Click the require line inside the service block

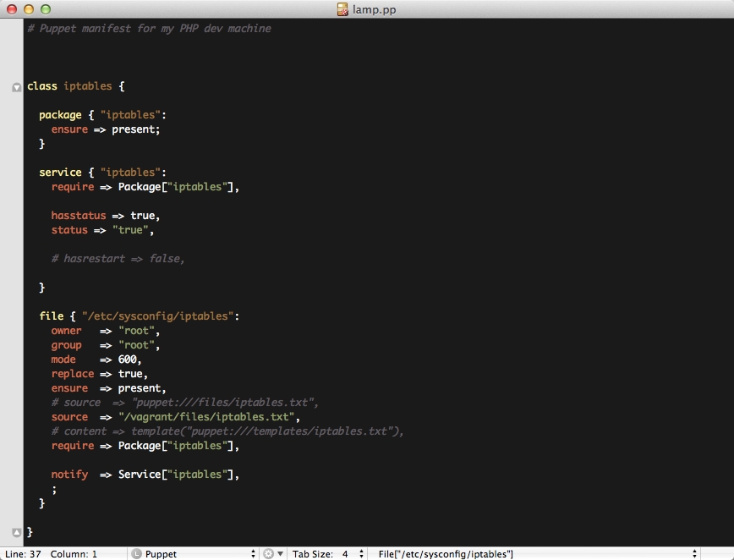click(x=145, y=187)
